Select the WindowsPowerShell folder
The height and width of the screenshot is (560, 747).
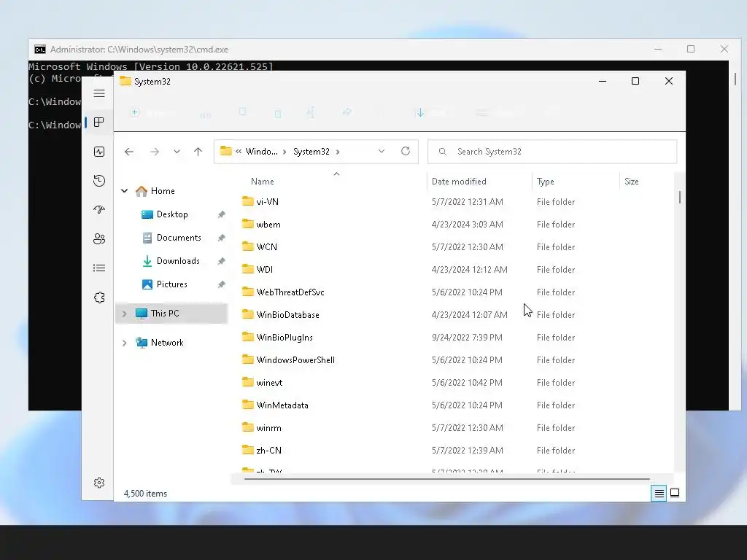295,360
